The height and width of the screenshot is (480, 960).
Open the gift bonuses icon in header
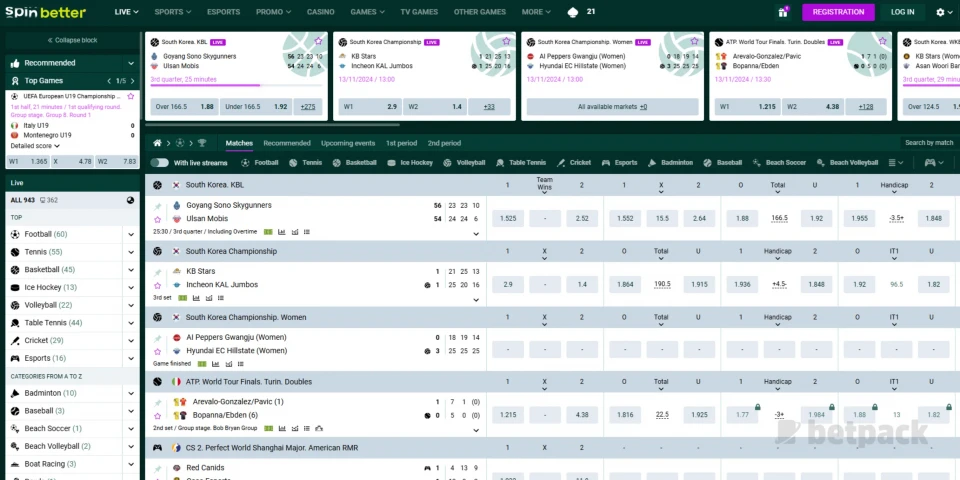(x=782, y=12)
